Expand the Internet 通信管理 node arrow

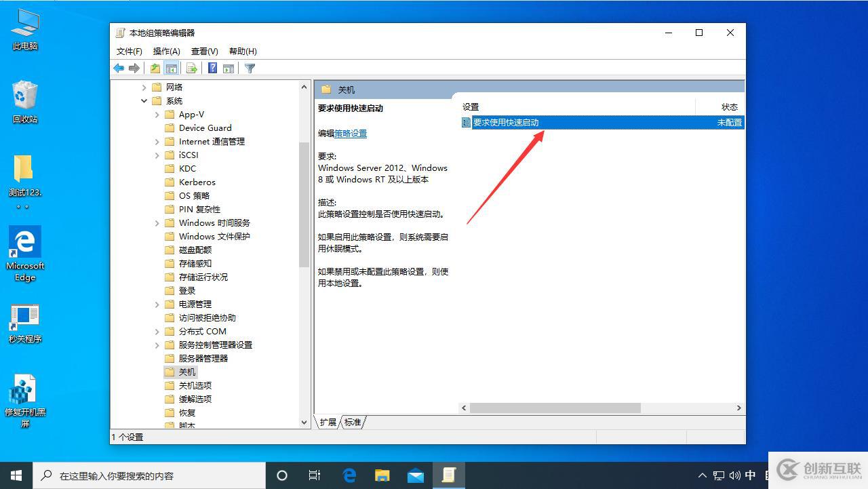point(157,142)
